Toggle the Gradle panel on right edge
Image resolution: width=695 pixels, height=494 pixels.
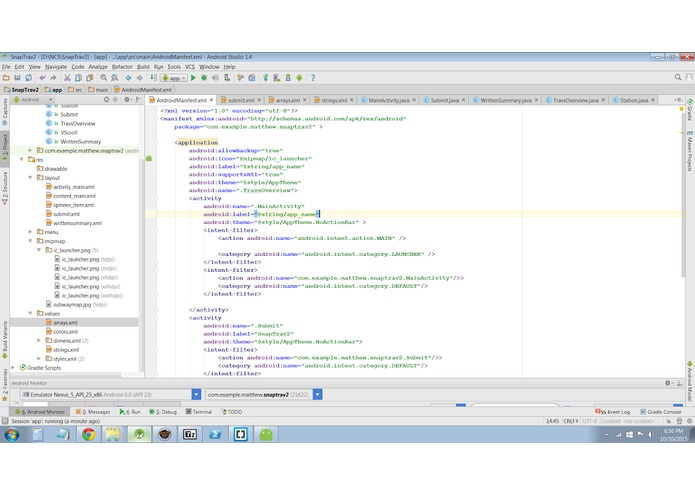click(x=690, y=108)
